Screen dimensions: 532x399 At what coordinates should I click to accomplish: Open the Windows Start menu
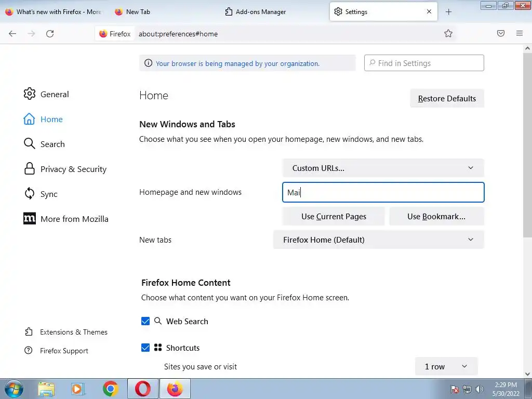coord(14,389)
